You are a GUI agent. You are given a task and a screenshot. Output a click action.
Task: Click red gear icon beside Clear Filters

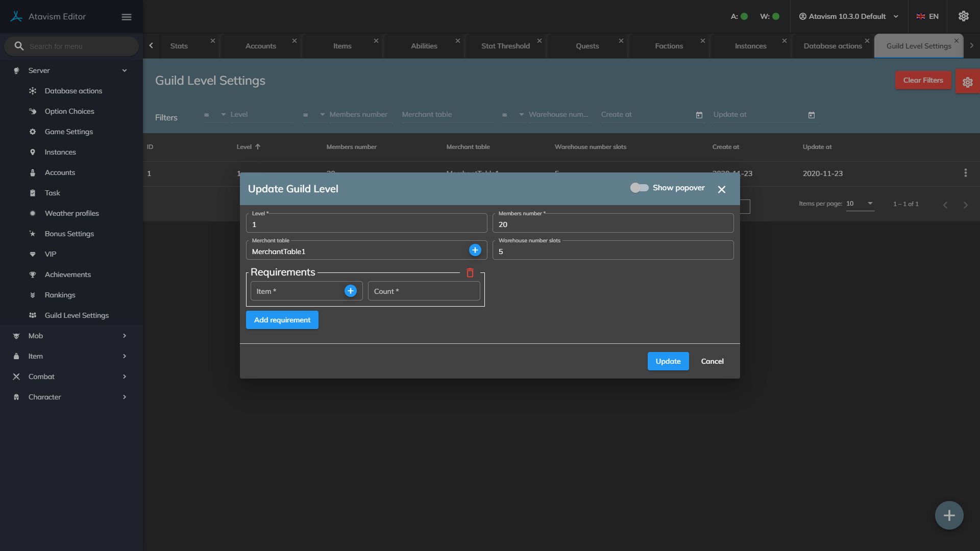967,82
